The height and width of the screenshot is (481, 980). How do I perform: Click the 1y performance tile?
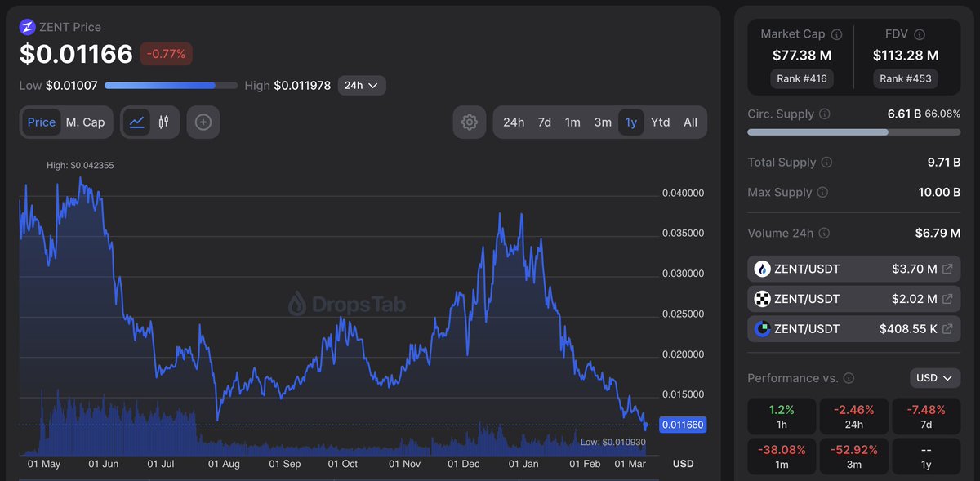tap(926, 457)
